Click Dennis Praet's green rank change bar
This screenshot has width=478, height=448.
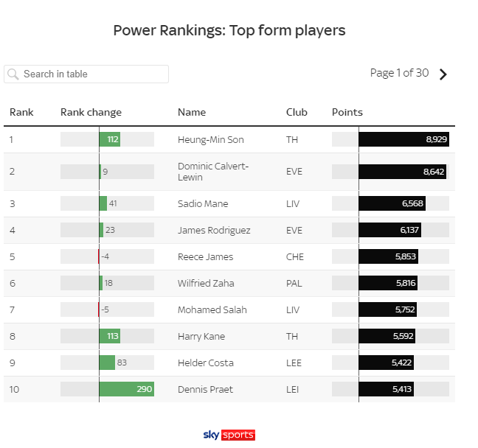[x=126, y=389]
